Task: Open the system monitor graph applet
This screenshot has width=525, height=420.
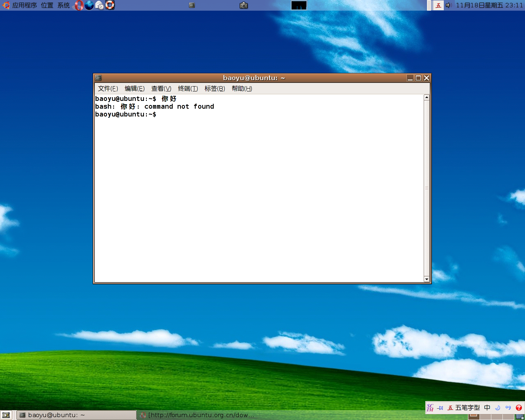Action: tap(299, 5)
